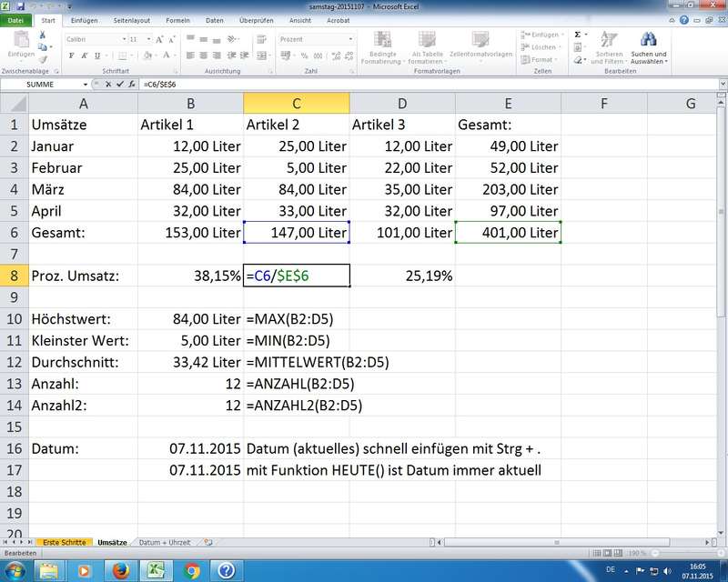Toggle bold formatting button
Viewport: 728px width, 582px height.
pyautogui.click(x=71, y=55)
